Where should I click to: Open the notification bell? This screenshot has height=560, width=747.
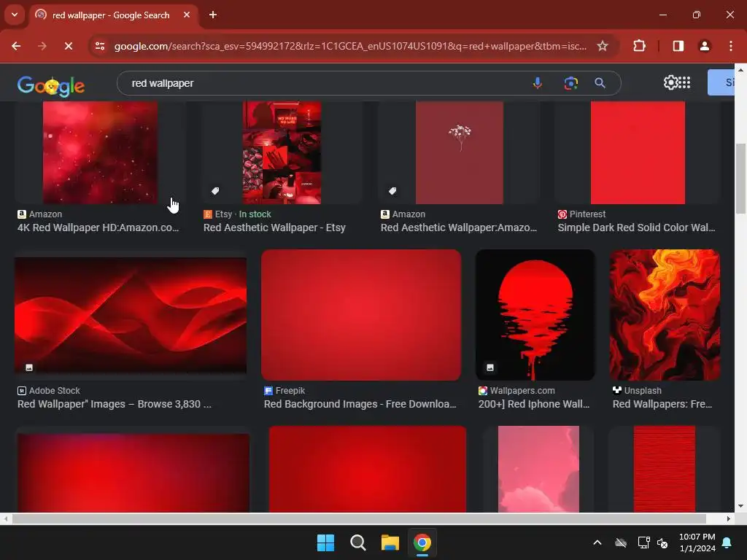coord(727,542)
